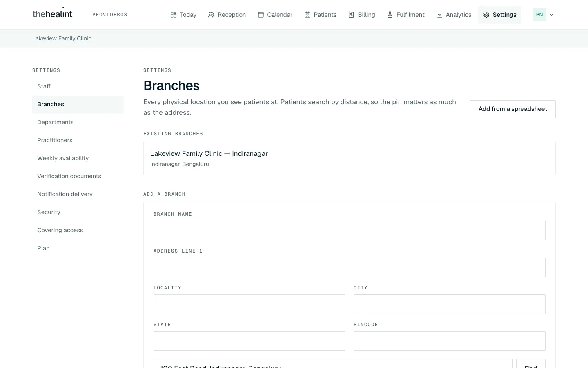Click the Fulfilment flask icon
Image resolution: width=588 pixels, height=368 pixels.
pos(390,15)
